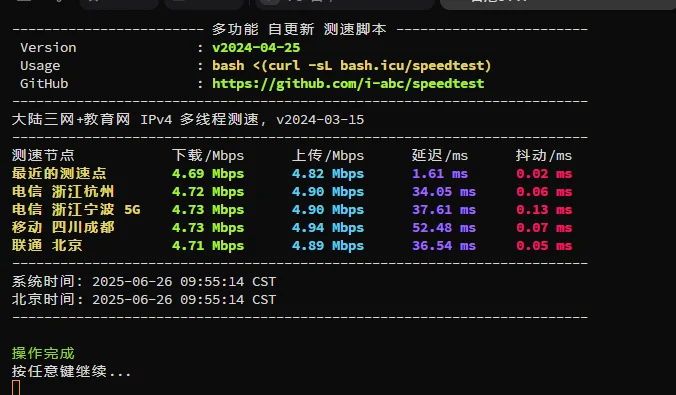Click the 下载/Mbps column header

[x=208, y=155]
